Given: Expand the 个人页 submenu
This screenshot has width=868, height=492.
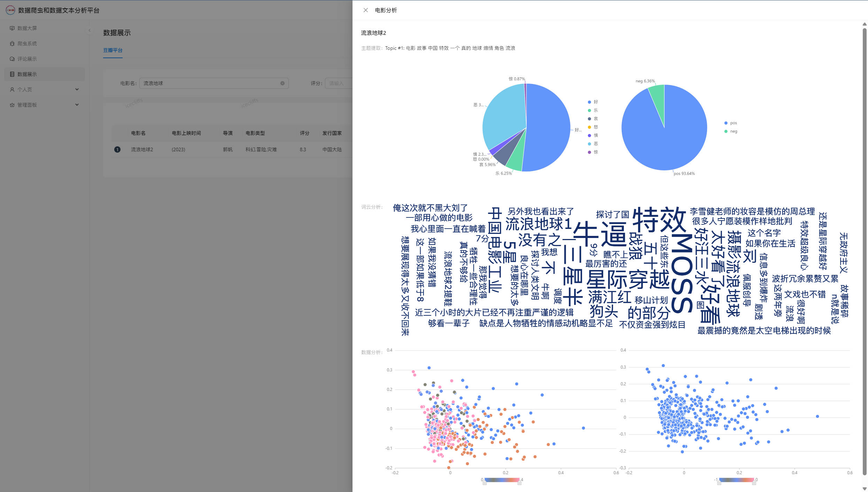Looking at the screenshot, I should tap(77, 90).
